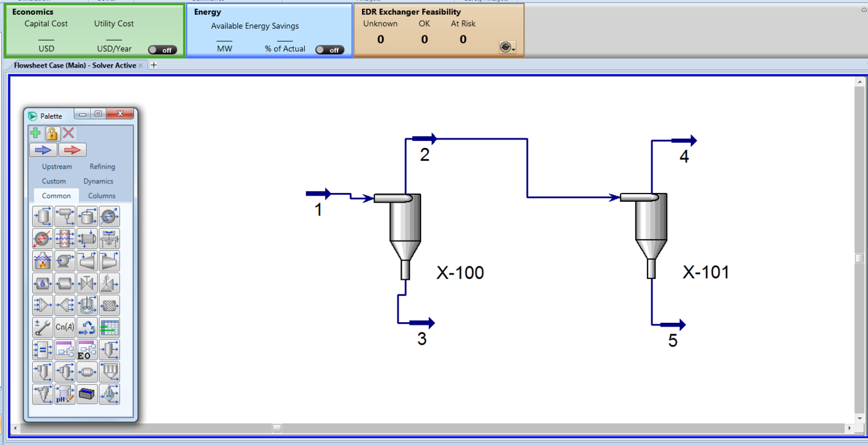Screen dimensions: 868x445
Task: Choose the Fired Heater icon
Action: 42,261
